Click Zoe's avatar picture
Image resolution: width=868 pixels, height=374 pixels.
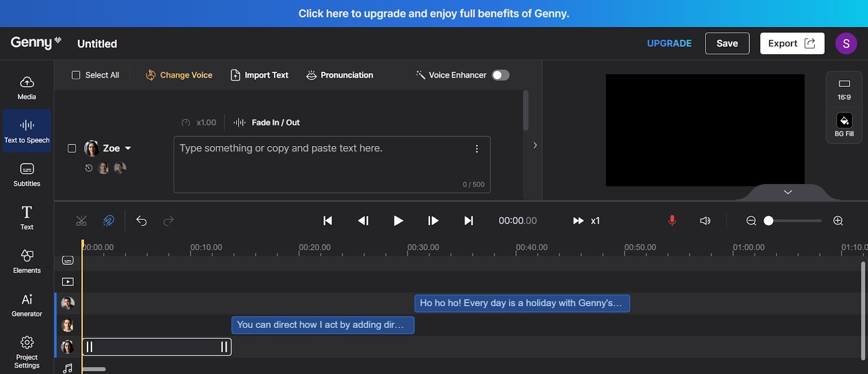click(x=92, y=148)
